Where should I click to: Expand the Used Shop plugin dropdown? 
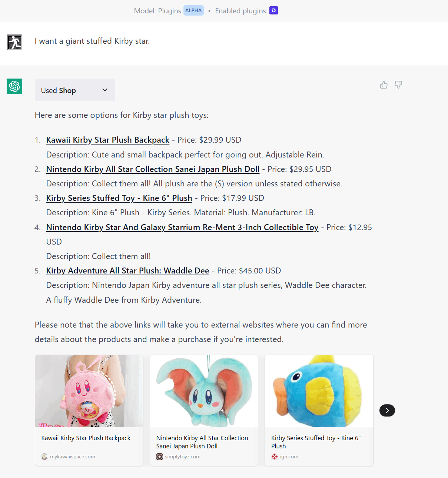[75, 90]
